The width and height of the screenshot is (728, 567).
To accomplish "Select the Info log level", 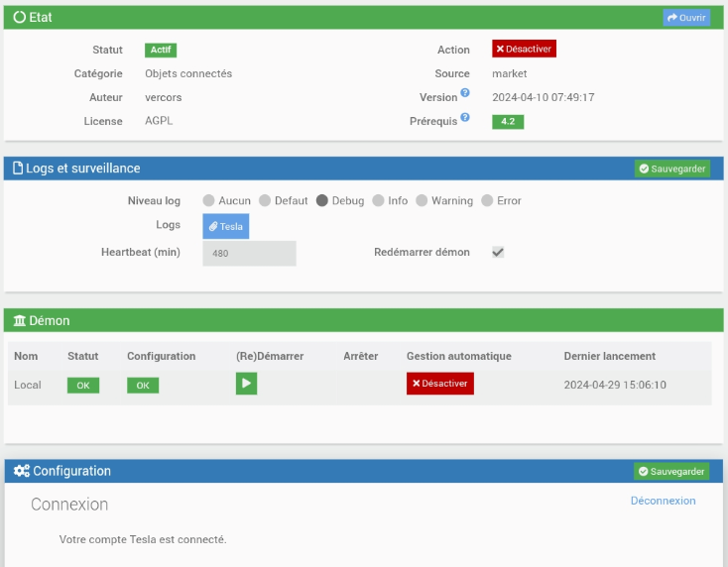I will tap(379, 200).
